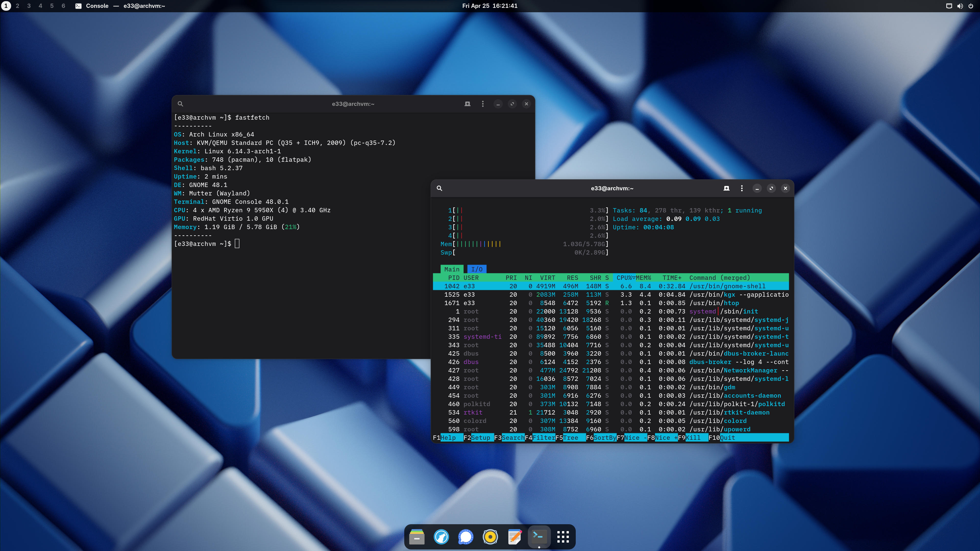Close the fastfetch console window

click(x=526, y=104)
